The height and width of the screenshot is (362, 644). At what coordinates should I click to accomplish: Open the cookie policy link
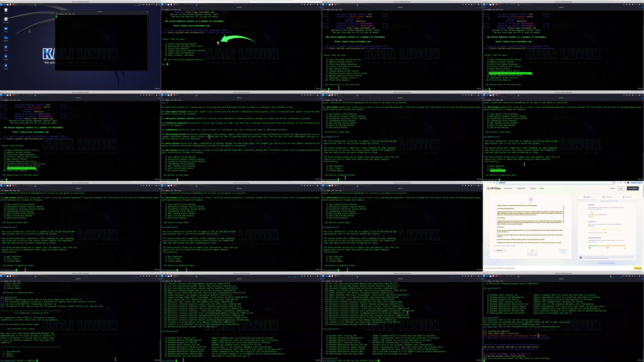tap(511, 268)
